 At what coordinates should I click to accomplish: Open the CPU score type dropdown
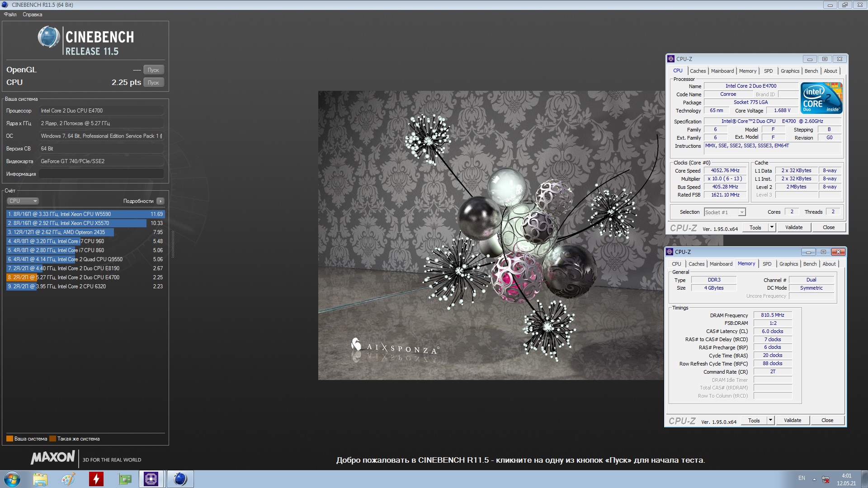(x=23, y=201)
